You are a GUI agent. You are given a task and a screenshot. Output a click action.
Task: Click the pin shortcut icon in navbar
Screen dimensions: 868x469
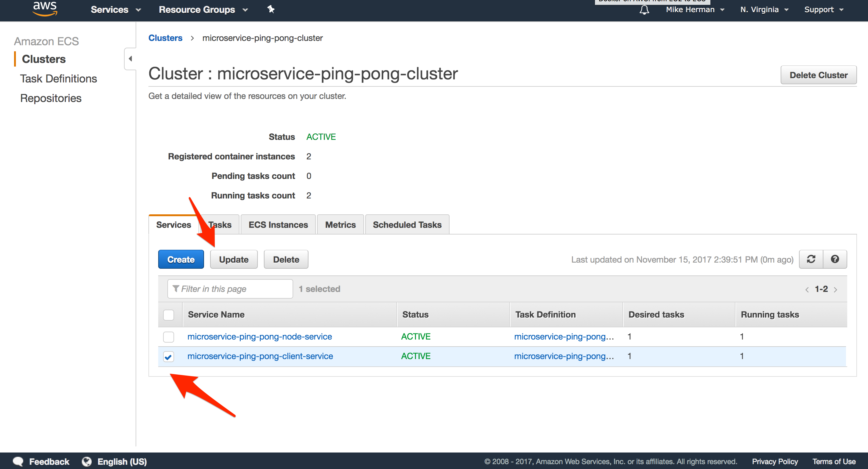(x=271, y=9)
